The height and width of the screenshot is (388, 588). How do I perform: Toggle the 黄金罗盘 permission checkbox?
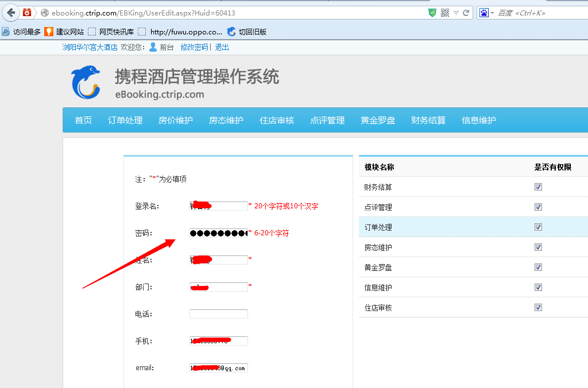tap(538, 267)
